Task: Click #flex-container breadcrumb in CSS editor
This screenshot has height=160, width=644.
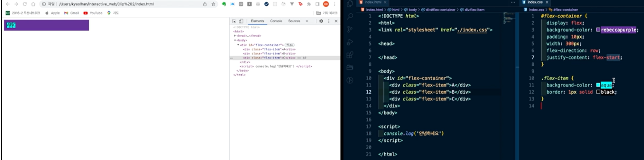Action: 563,10
